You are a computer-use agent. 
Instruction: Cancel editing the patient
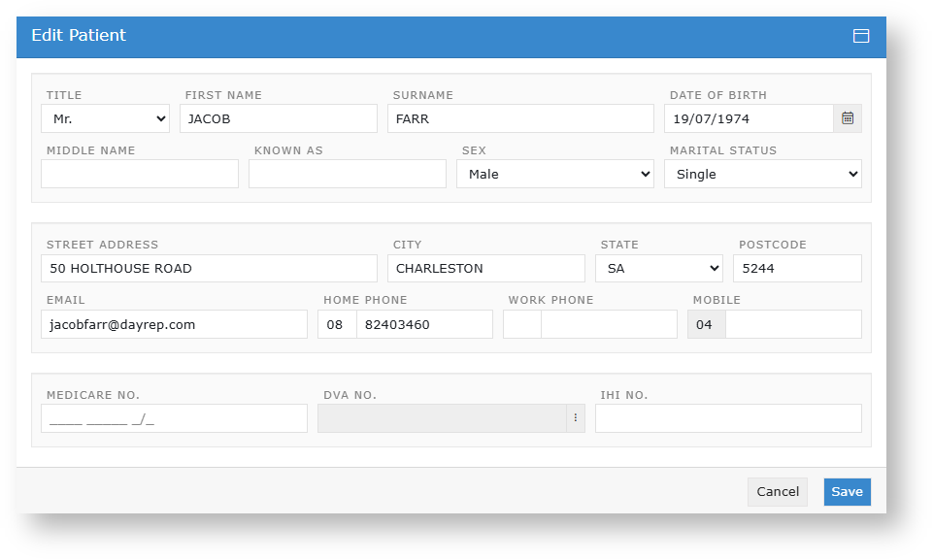point(777,492)
